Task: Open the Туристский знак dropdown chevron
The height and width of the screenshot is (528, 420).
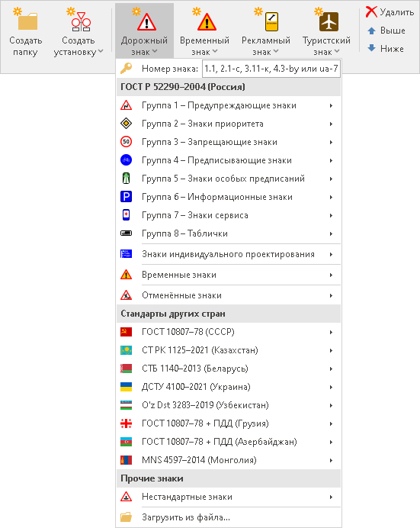Action: 337,51
